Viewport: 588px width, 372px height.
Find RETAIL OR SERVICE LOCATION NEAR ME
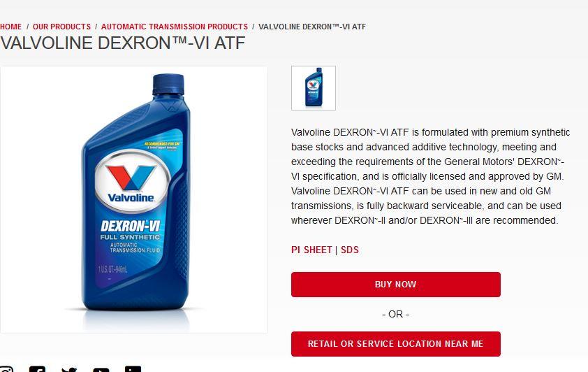click(396, 344)
